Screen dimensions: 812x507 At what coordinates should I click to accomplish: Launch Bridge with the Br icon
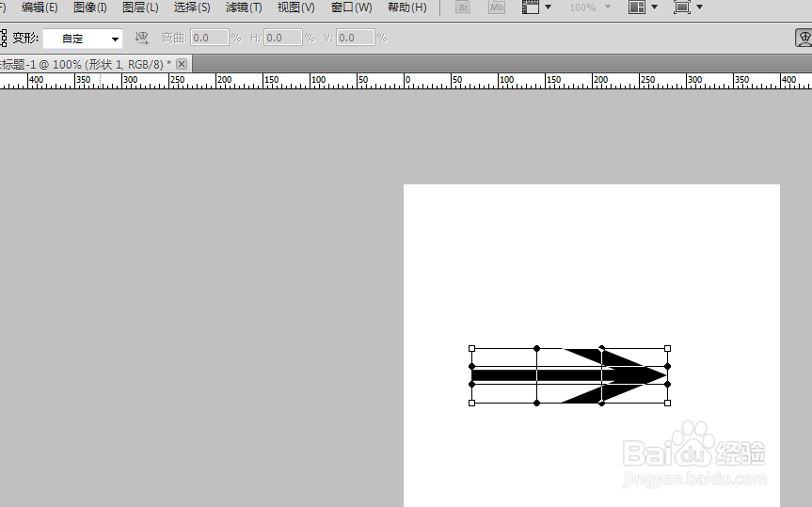[463, 8]
